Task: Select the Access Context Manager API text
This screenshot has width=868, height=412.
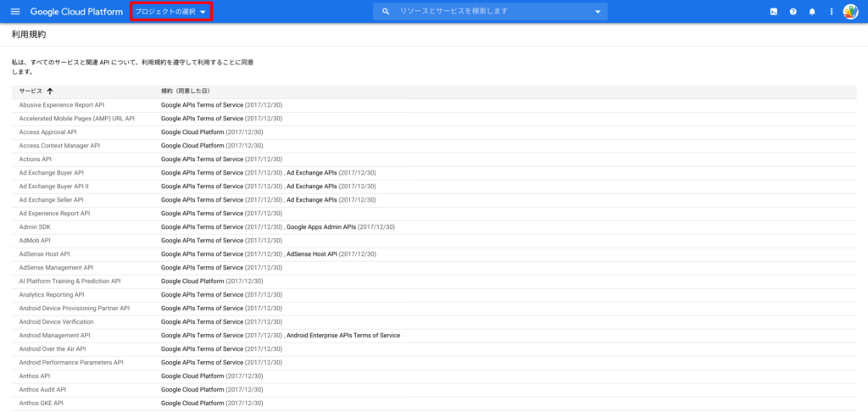Action: 59,146
